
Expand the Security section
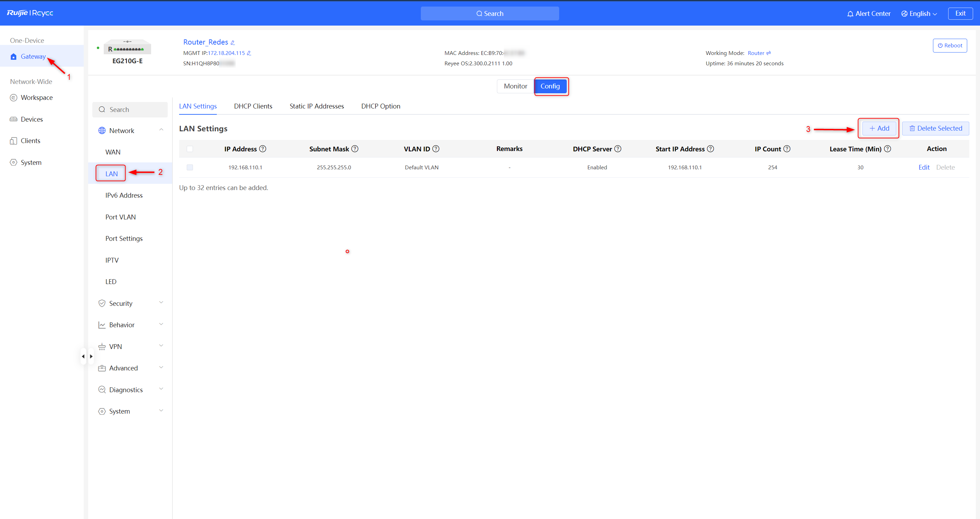[x=120, y=303]
